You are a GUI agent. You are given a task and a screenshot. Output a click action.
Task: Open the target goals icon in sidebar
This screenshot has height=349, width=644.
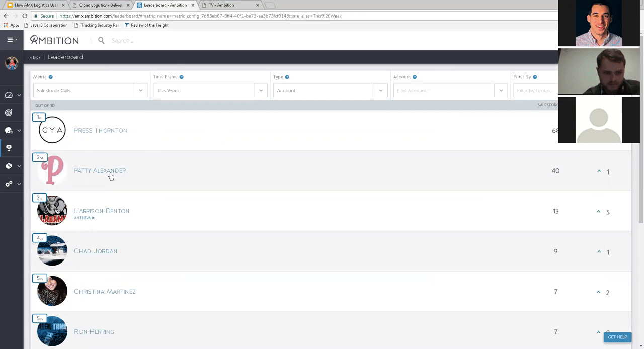click(x=9, y=113)
